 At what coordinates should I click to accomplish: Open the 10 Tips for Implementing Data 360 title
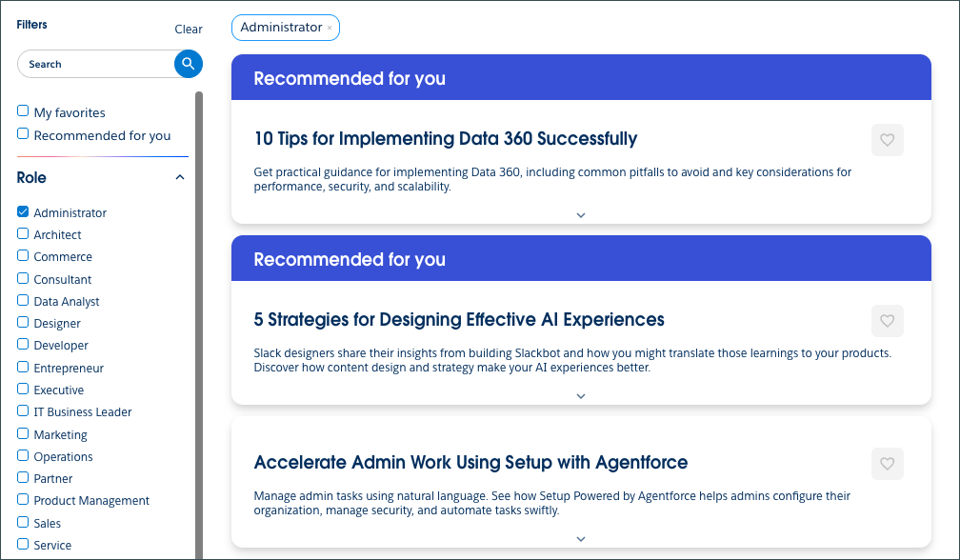pyautogui.click(x=445, y=139)
